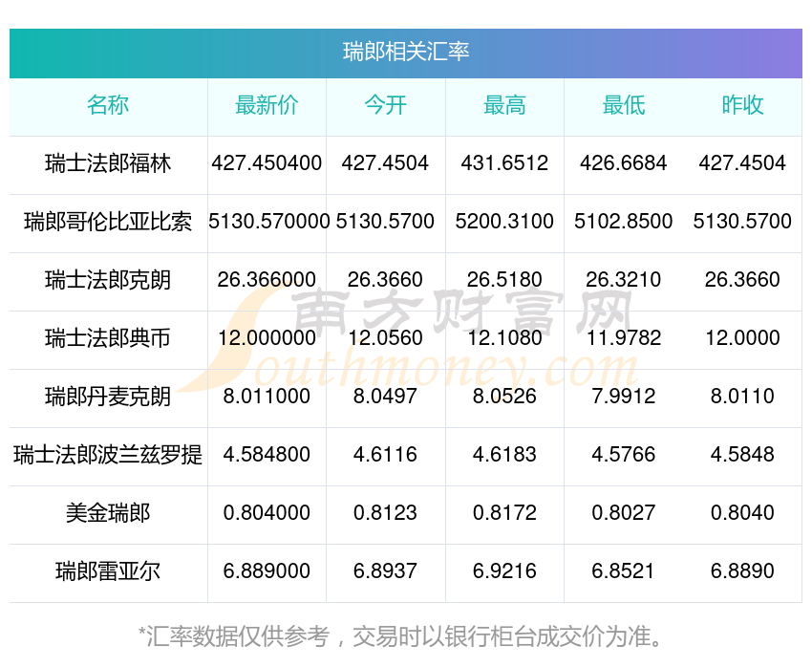Click the 瑞郎相关汇率 title banner

405,53
